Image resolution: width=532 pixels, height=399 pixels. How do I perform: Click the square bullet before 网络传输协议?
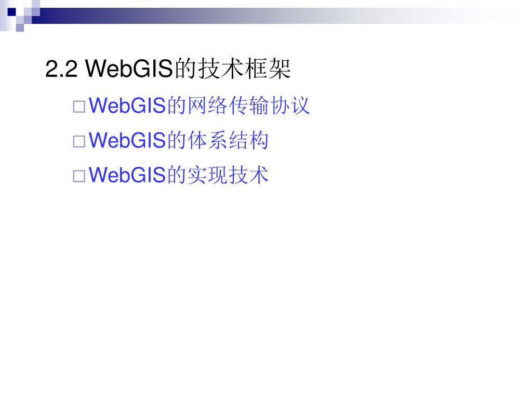click(x=79, y=107)
